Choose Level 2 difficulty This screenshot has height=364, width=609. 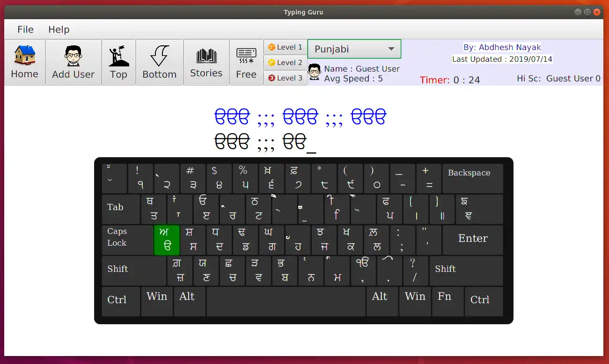point(286,63)
